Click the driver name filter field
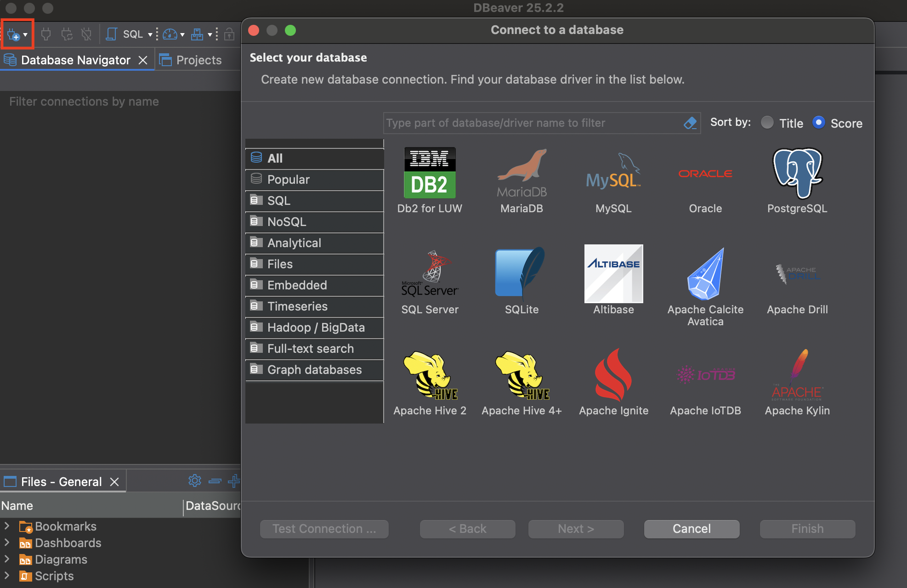The height and width of the screenshot is (588, 907). (533, 123)
